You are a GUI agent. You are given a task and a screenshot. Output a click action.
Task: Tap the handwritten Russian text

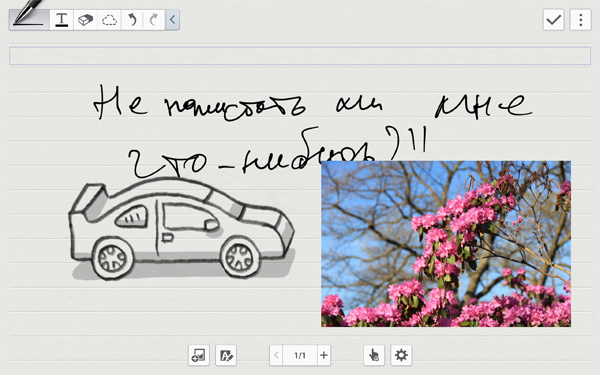(x=313, y=130)
